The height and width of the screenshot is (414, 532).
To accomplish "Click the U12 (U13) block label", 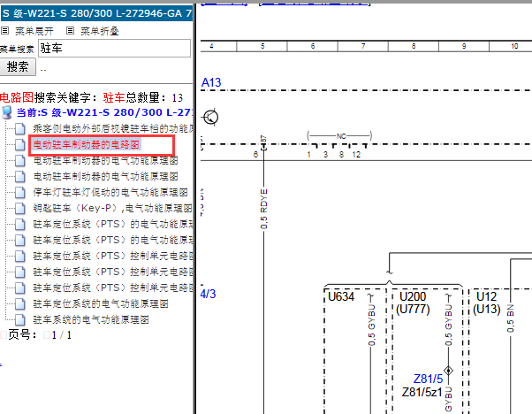I will (x=487, y=303).
